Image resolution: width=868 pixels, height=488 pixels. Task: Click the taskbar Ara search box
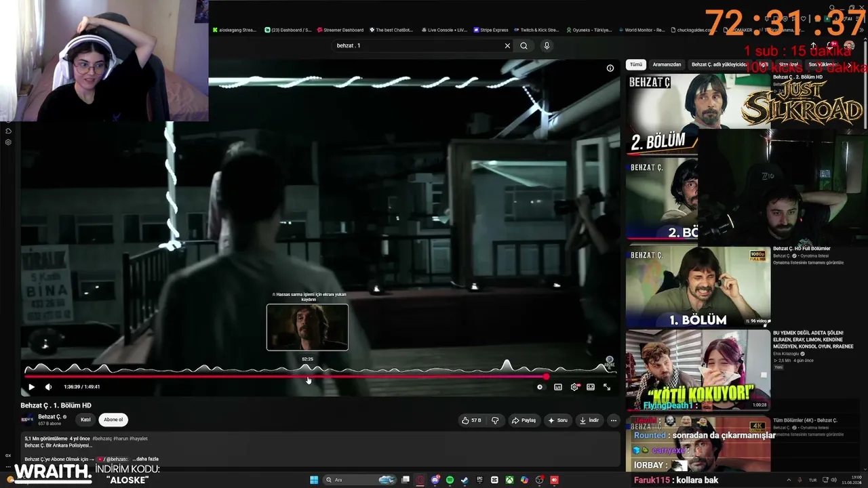(360, 480)
